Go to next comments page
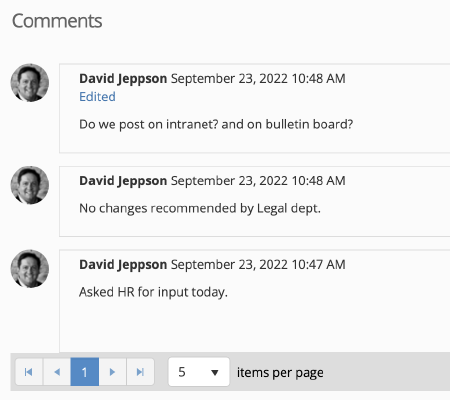This screenshot has width=450, height=400. pyautogui.click(x=112, y=372)
